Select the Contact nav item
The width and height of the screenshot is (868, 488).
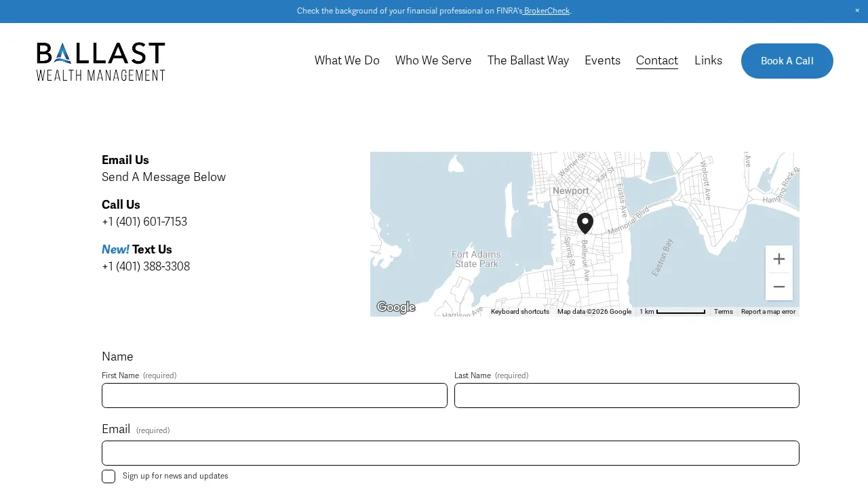[x=657, y=60]
